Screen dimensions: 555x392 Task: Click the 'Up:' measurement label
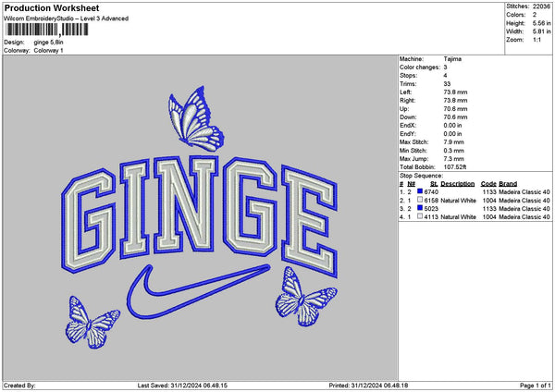coord(404,108)
